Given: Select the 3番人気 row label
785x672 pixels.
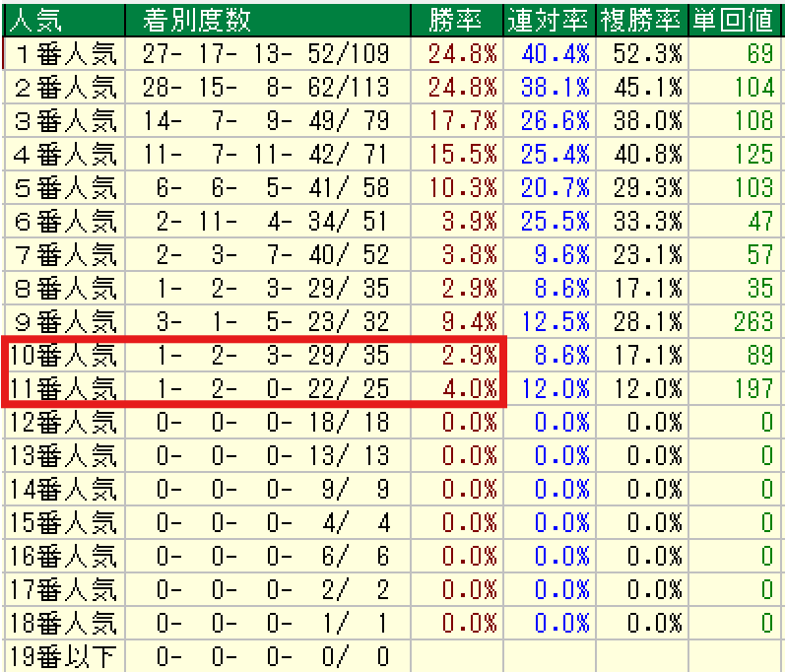Looking at the screenshot, I should [65, 120].
